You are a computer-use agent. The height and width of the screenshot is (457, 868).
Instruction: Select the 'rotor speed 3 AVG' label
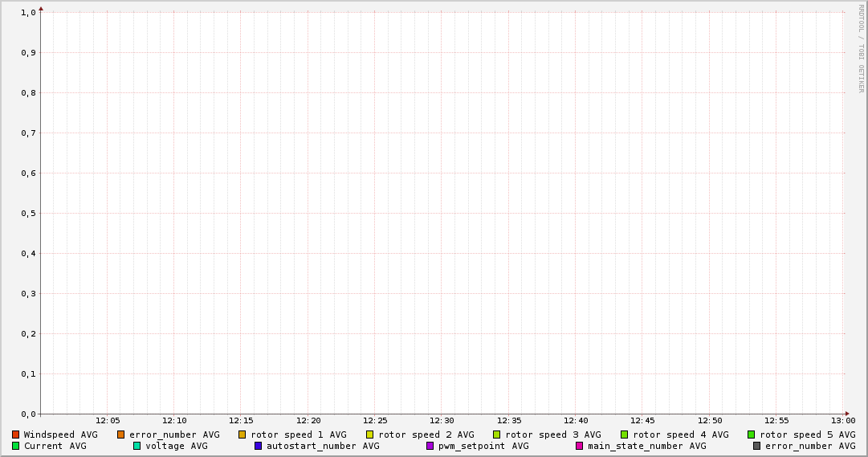(553, 435)
